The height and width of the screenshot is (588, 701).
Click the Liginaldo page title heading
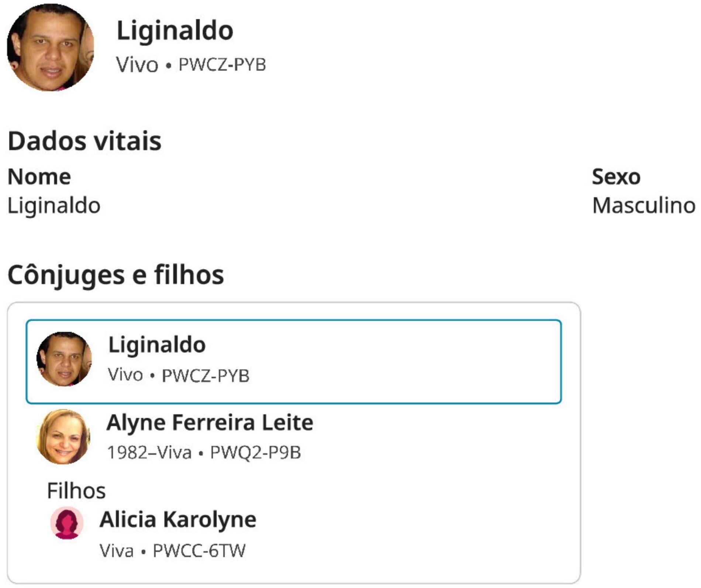pos(175,31)
